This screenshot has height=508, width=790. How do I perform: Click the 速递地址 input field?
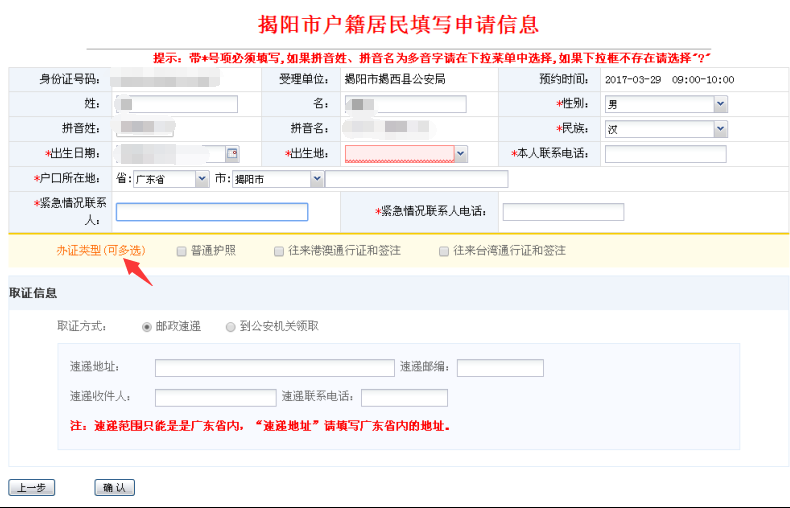click(274, 368)
